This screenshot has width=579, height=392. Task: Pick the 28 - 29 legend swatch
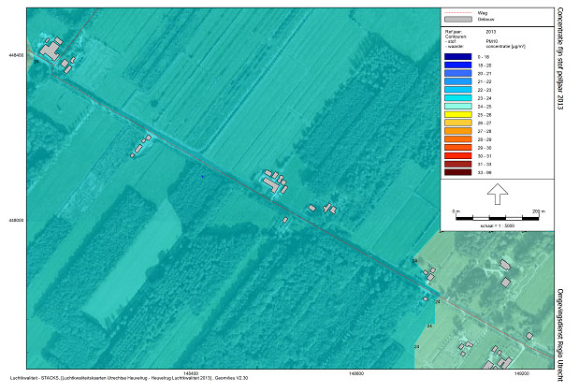coord(458,139)
